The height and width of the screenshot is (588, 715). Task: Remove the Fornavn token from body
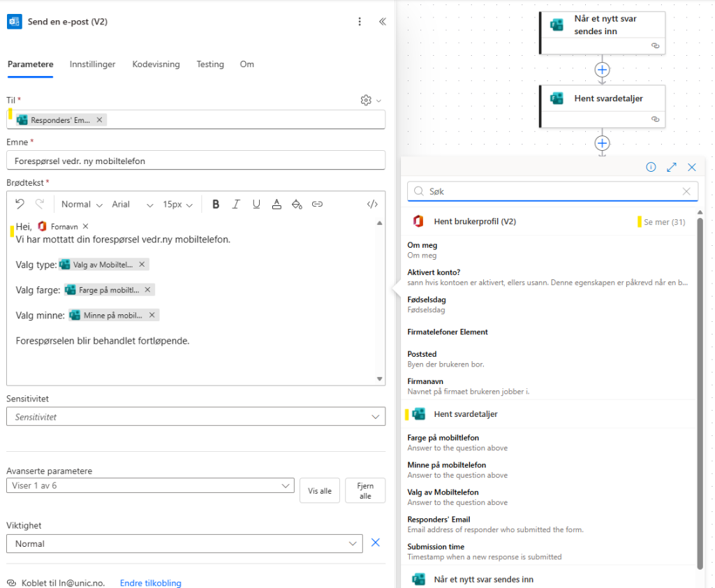pyautogui.click(x=86, y=226)
